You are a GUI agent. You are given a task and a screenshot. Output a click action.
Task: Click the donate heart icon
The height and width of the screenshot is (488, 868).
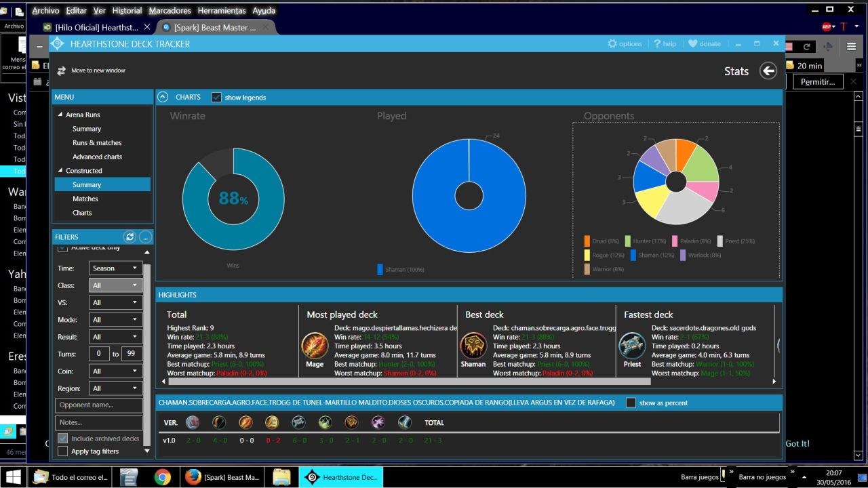pyautogui.click(x=692, y=43)
